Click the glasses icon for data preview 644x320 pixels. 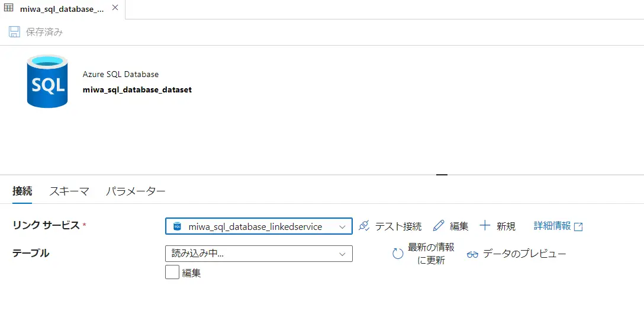pos(473,255)
